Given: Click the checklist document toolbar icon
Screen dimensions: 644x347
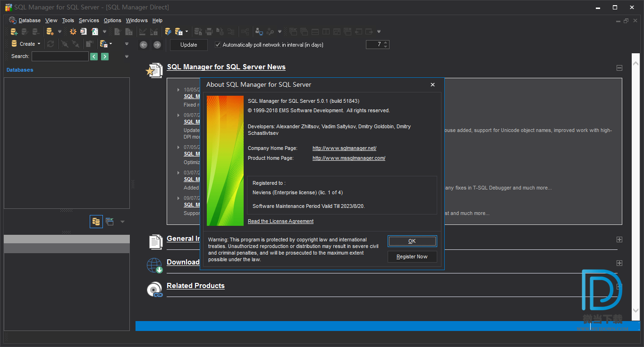Looking at the screenshot, I should pos(84,32).
